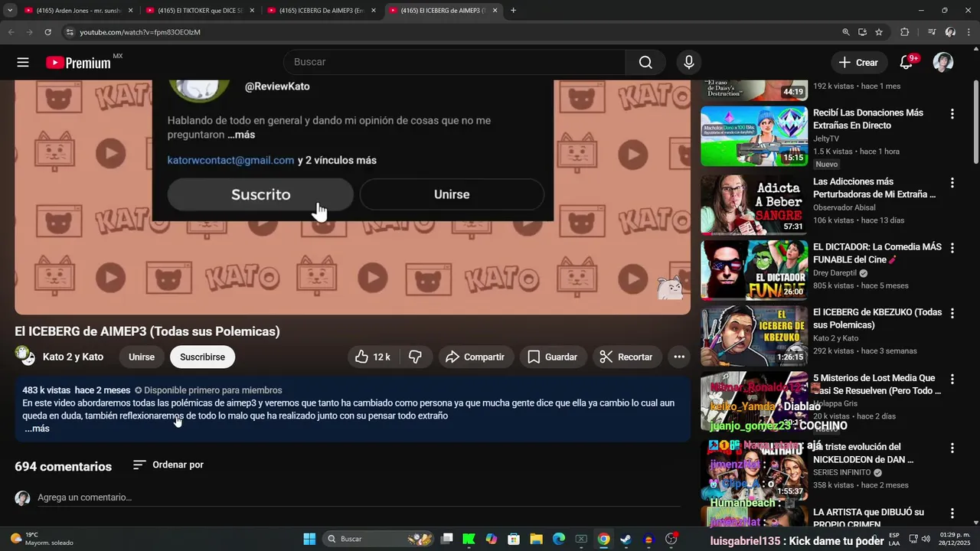Screen dimensions: 980x551
Task: Open Chrome extensions puzzle icon
Action: 905,32
